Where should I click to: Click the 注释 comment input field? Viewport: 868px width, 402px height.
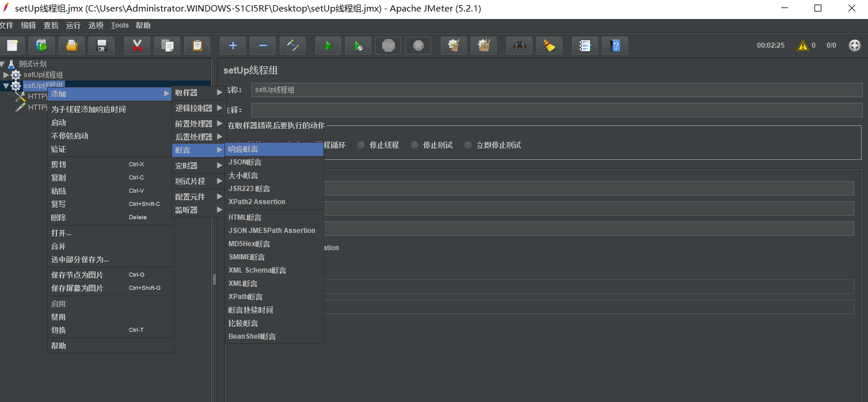(557, 110)
